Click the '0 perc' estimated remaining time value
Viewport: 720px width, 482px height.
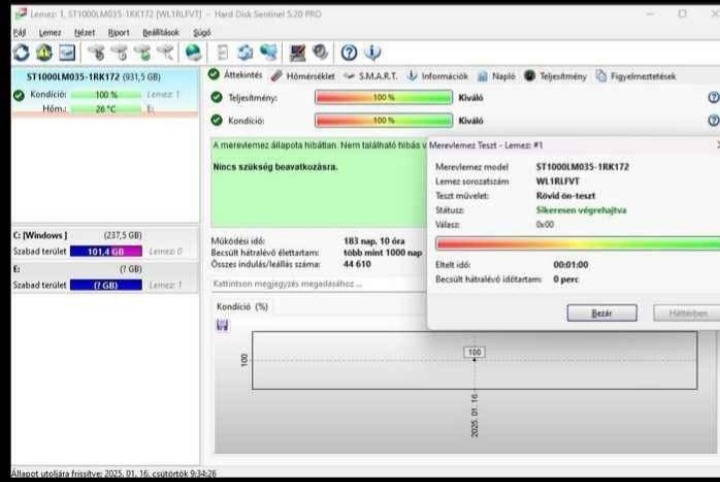tap(565, 279)
